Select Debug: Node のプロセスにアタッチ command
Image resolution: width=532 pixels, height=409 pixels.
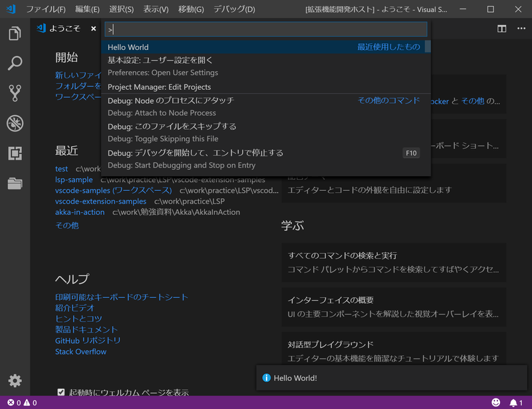[x=265, y=106]
